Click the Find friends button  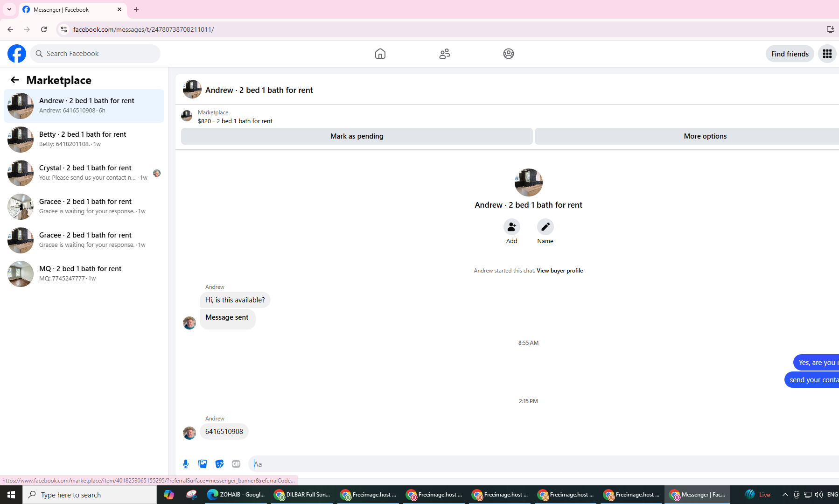(790, 54)
